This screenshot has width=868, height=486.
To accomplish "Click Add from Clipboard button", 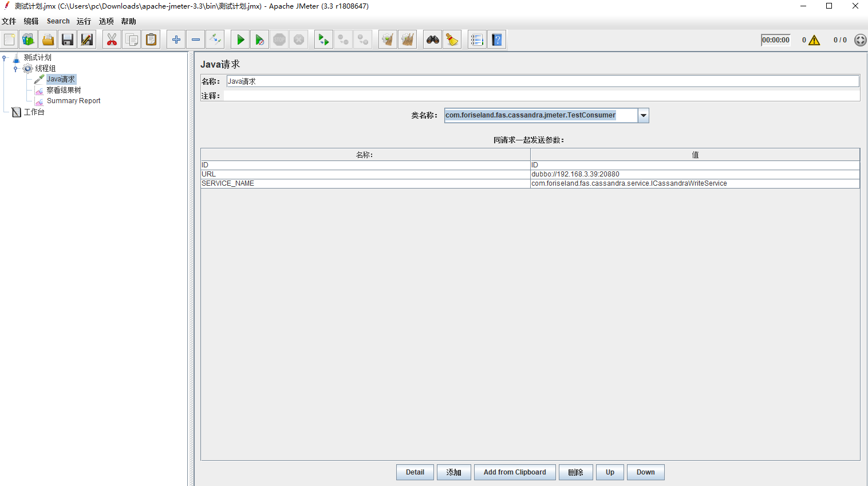I will point(515,472).
